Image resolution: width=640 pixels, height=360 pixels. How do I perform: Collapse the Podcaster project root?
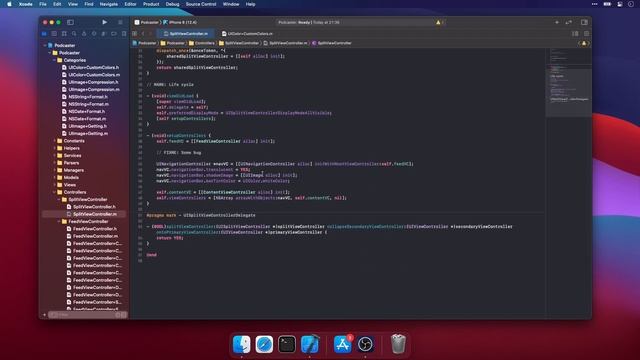pyautogui.click(x=45, y=45)
